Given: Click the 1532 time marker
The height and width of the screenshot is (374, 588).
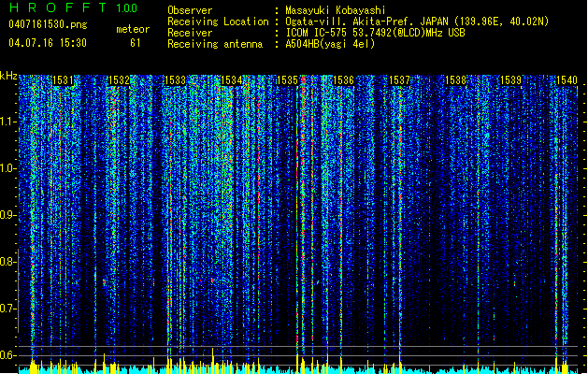Looking at the screenshot, I should [119, 80].
